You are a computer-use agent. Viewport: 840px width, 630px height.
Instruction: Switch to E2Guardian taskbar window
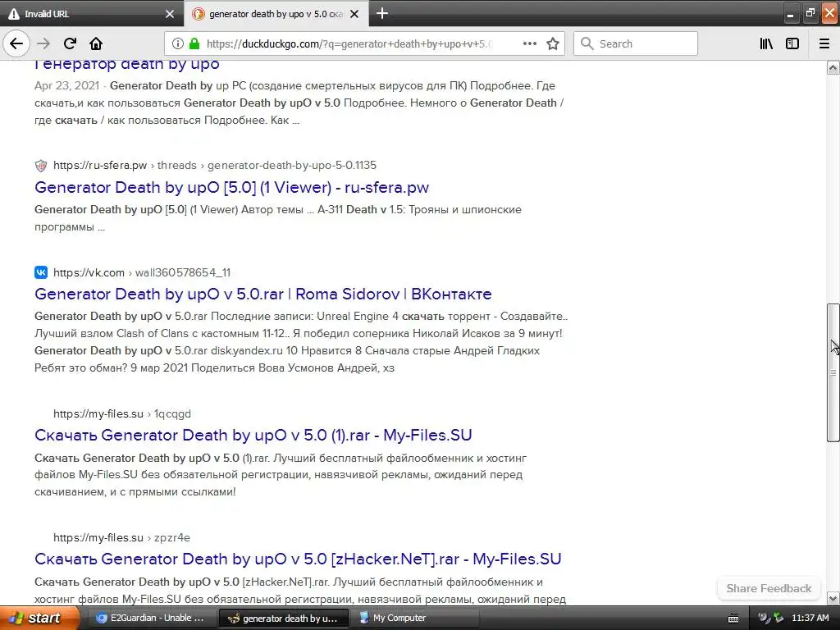point(151,619)
